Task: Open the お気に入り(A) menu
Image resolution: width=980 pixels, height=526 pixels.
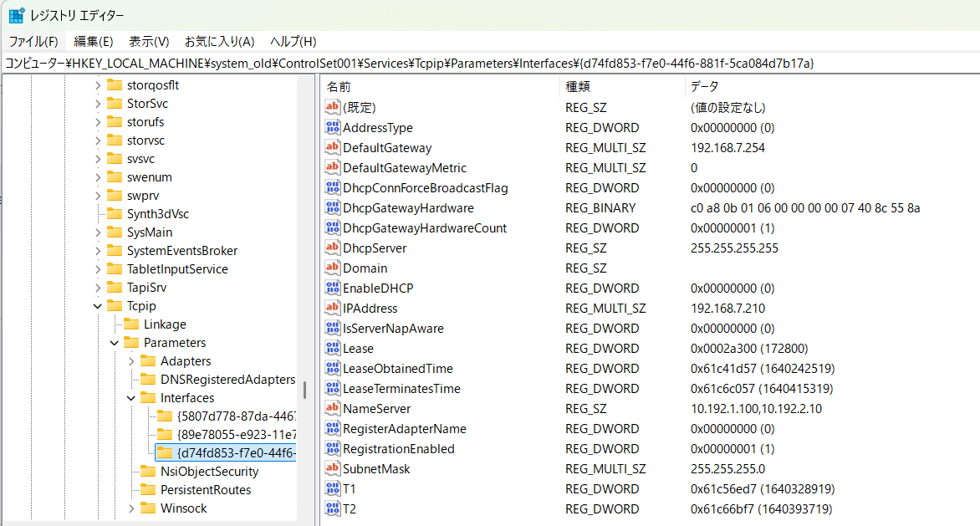Action: tap(219, 41)
